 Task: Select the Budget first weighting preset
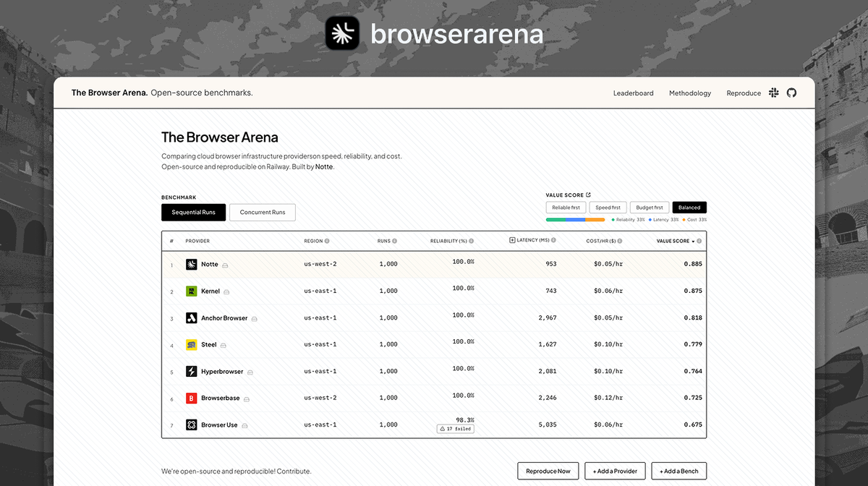[649, 207]
